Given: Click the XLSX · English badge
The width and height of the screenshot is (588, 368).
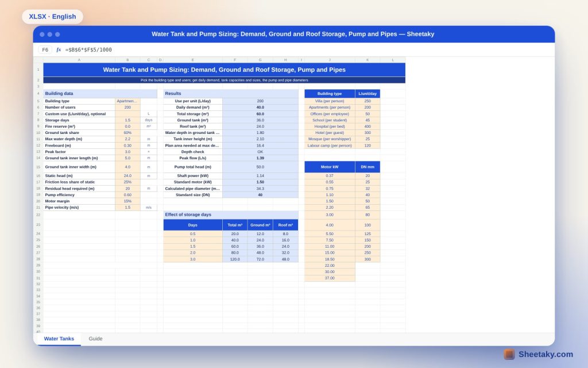Looking at the screenshot, I should pos(52,17).
